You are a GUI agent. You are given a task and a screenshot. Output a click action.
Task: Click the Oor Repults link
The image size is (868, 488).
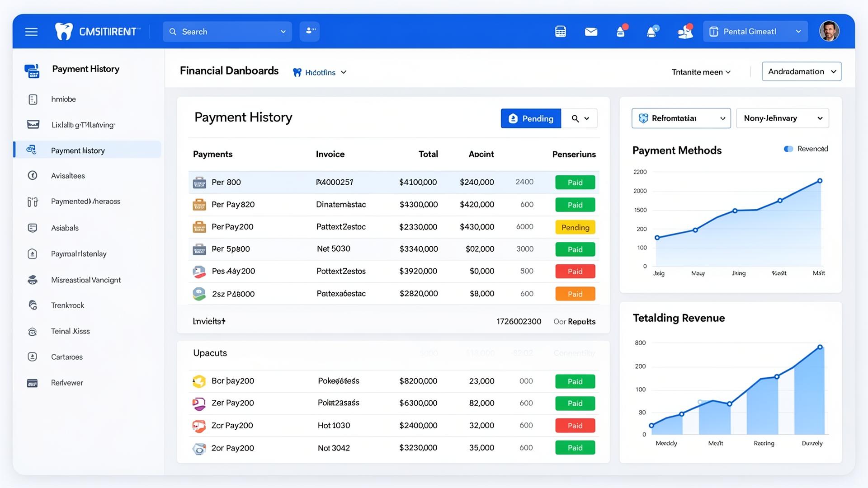[x=574, y=321]
